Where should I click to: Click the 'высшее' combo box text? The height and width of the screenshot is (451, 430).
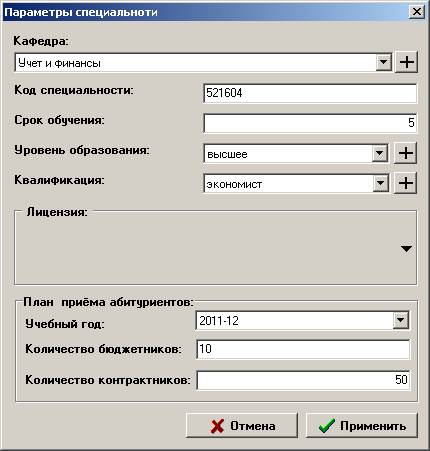tap(227, 154)
